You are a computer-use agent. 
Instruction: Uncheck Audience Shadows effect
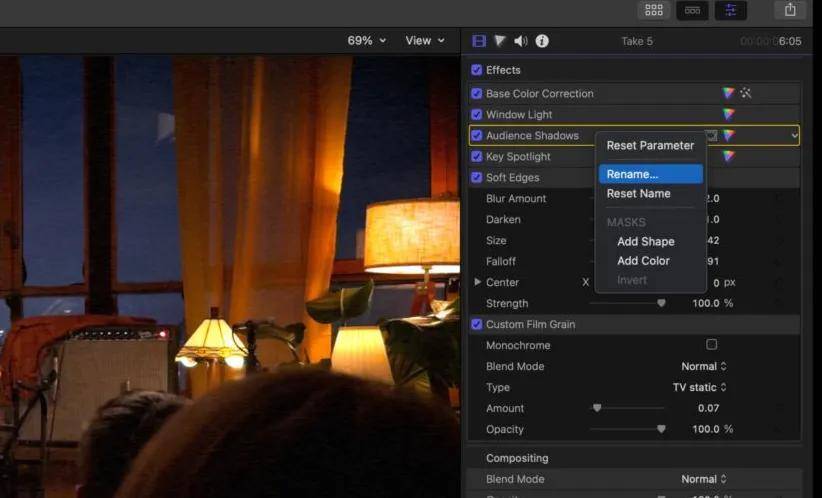coord(477,135)
